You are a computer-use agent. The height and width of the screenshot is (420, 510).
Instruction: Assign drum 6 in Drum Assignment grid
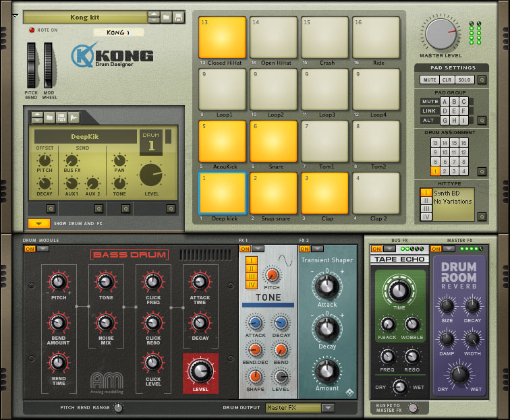[x=444, y=162]
